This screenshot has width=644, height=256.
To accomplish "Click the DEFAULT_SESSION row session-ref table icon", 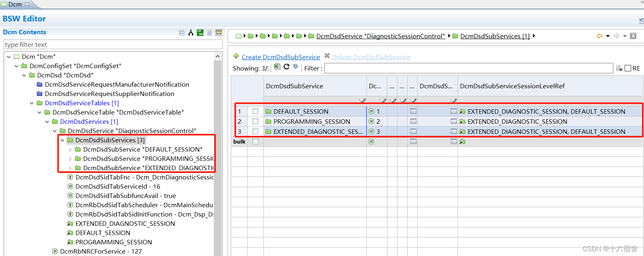I will coord(454,111).
